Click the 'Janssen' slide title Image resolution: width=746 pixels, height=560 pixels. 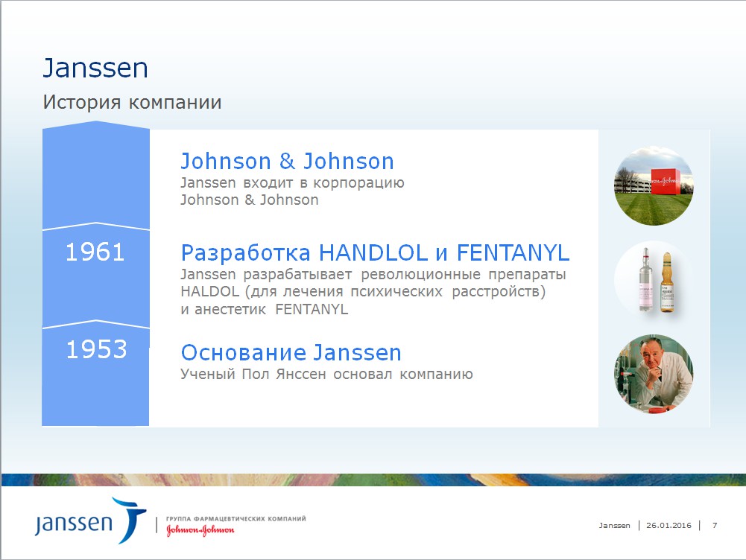95,68
